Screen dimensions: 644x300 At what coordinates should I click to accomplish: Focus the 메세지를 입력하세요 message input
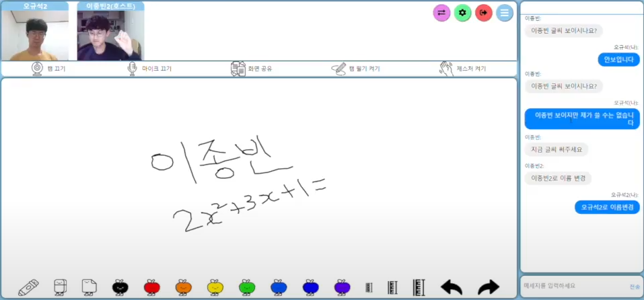[x=574, y=286]
